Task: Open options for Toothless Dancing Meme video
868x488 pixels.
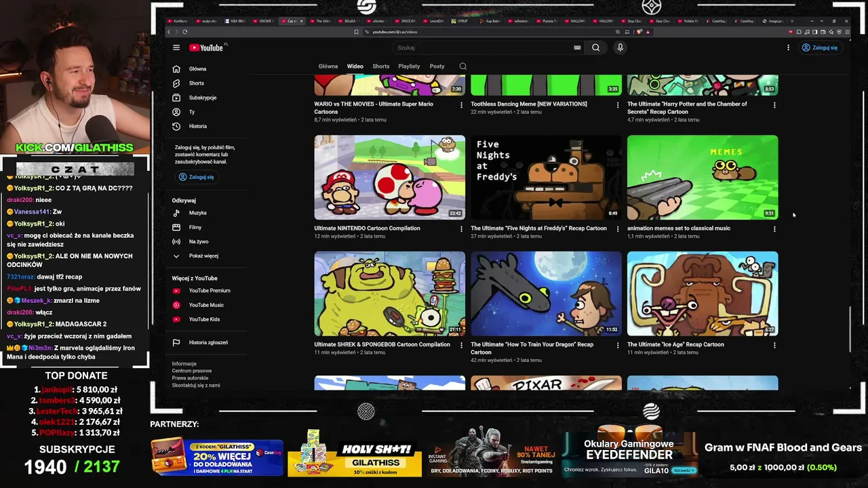Action: click(618, 105)
